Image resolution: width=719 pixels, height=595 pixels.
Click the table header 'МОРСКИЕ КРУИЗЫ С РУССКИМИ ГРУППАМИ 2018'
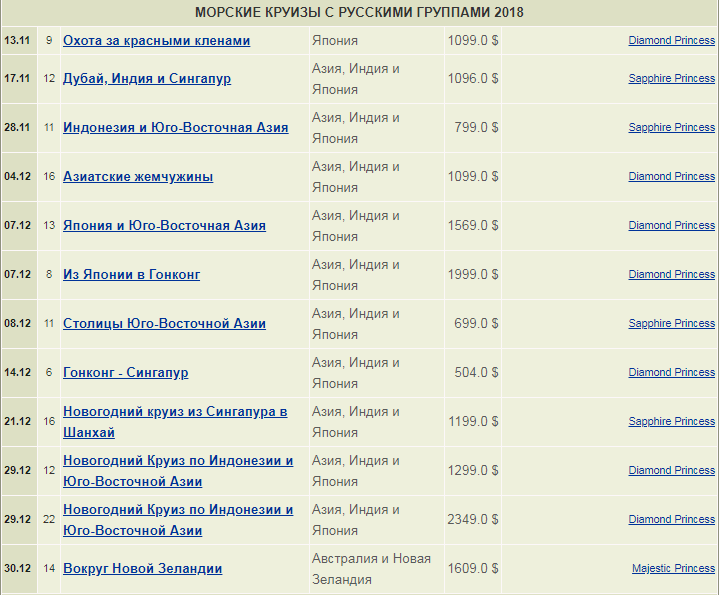(x=359, y=12)
